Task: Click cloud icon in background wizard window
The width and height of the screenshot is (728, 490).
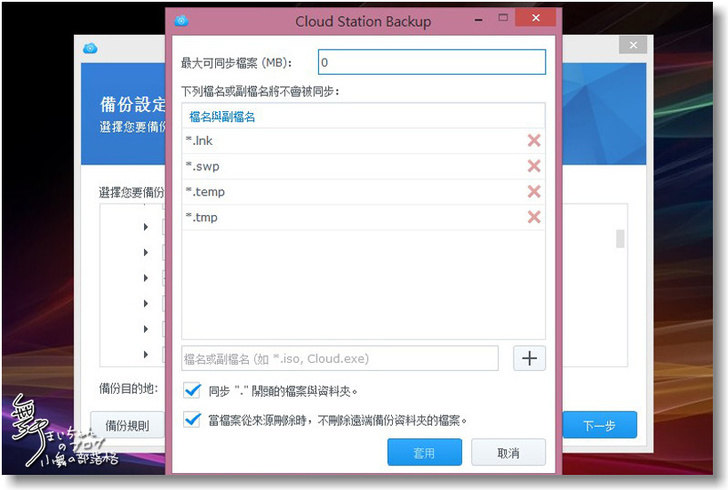Action: pyautogui.click(x=90, y=48)
